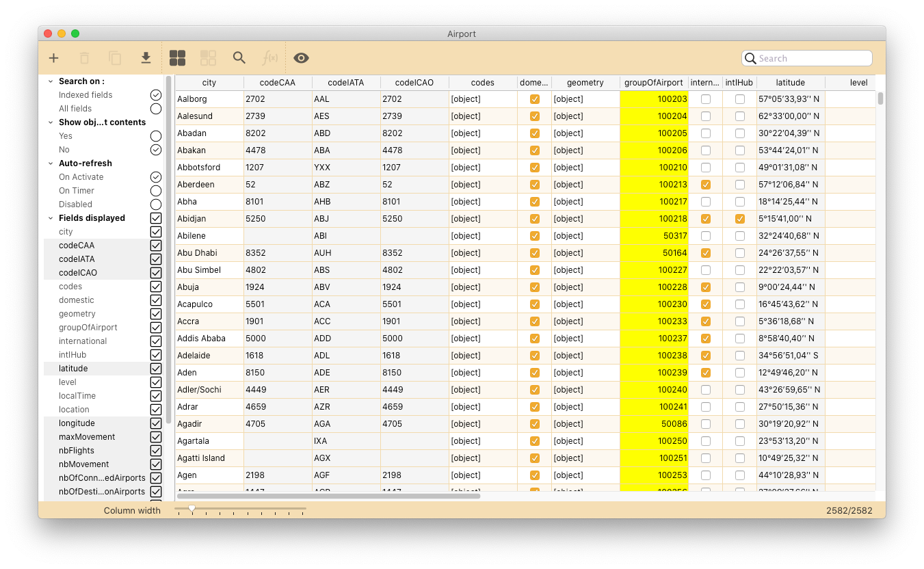Viewport: 924px width, 569px height.
Task: Click the yellow 50317 cell for Abilene
Action: (x=654, y=236)
